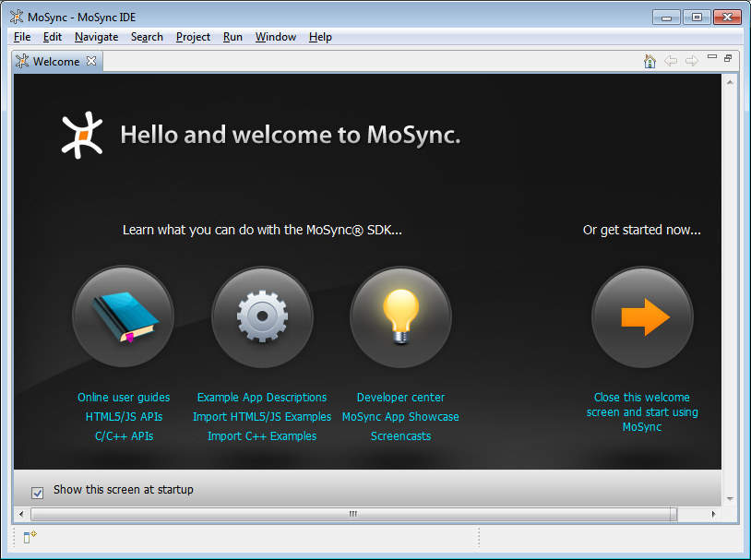
Task: Open the Window menu
Action: coord(276,37)
